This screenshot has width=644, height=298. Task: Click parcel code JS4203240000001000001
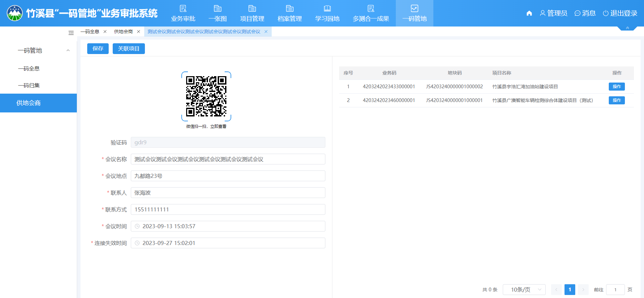click(x=454, y=100)
